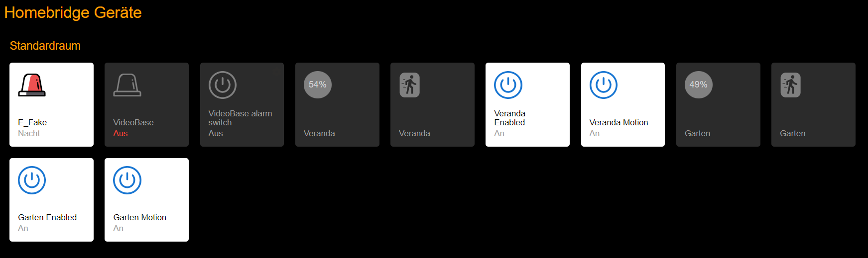The width and height of the screenshot is (868, 258).
Task: Toggle the Veranda Enabled switch tile
Action: [527, 104]
